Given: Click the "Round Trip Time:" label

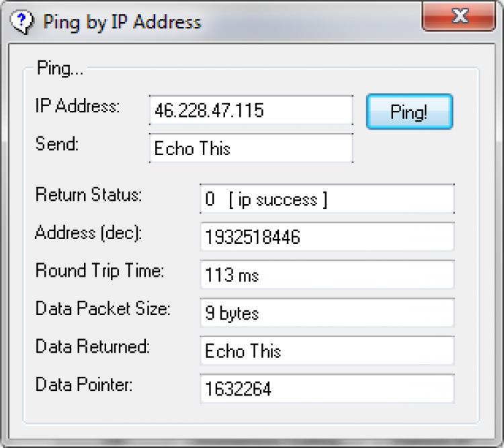Looking at the screenshot, I should pos(99,271).
